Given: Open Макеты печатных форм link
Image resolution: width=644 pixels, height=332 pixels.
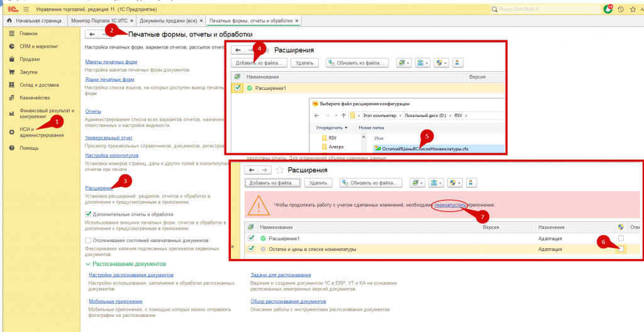Looking at the screenshot, I should coord(111,62).
